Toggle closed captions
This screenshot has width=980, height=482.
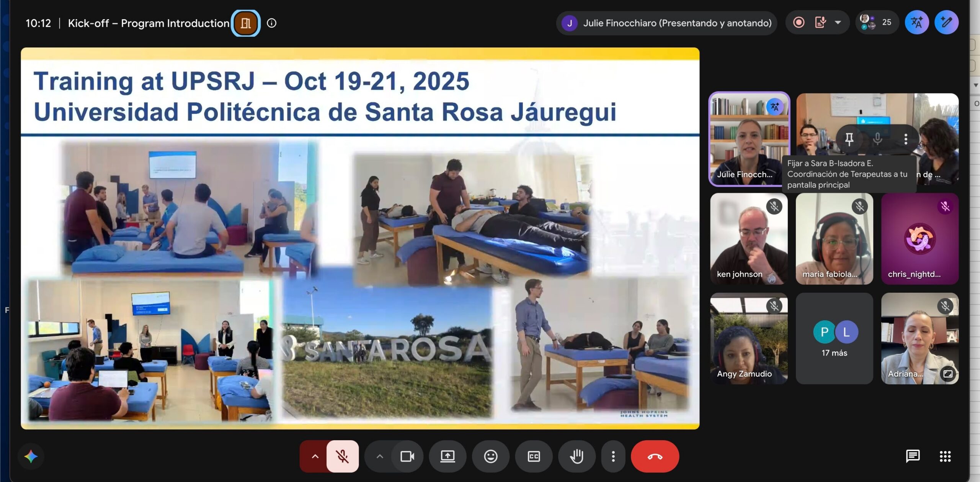[x=534, y=456]
